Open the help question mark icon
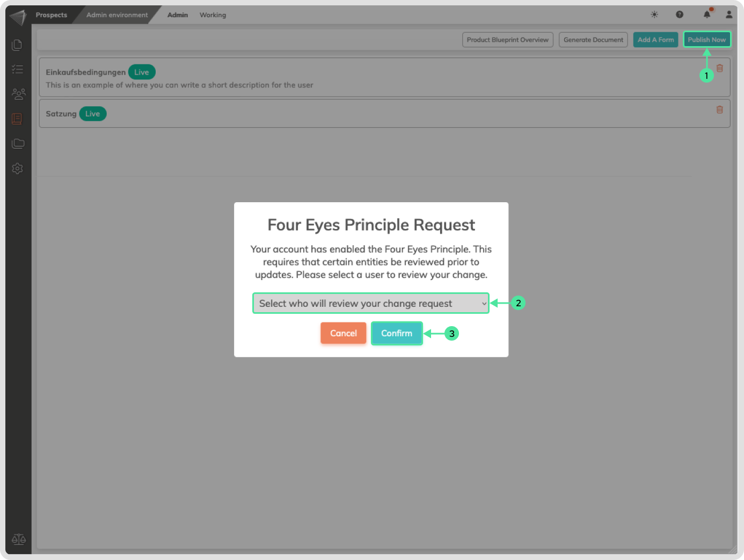The height and width of the screenshot is (560, 744). [680, 14]
